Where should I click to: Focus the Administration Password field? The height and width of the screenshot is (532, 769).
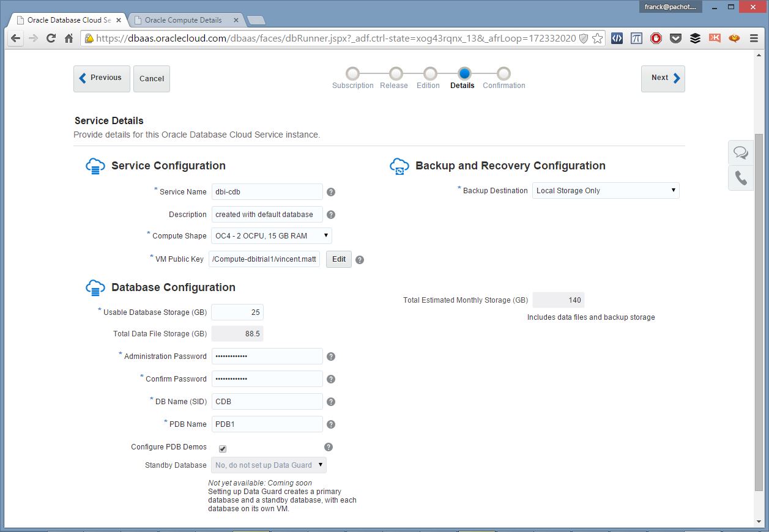(x=267, y=357)
